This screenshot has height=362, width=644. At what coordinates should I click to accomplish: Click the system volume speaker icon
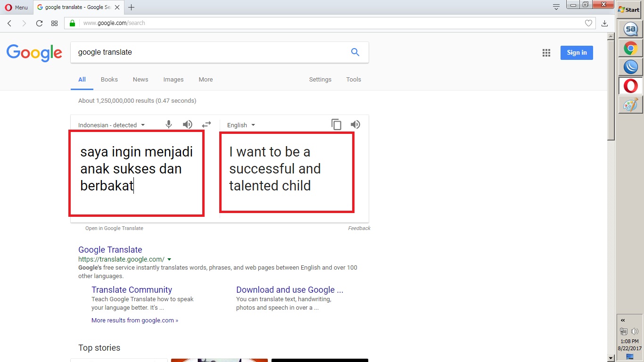(635, 331)
